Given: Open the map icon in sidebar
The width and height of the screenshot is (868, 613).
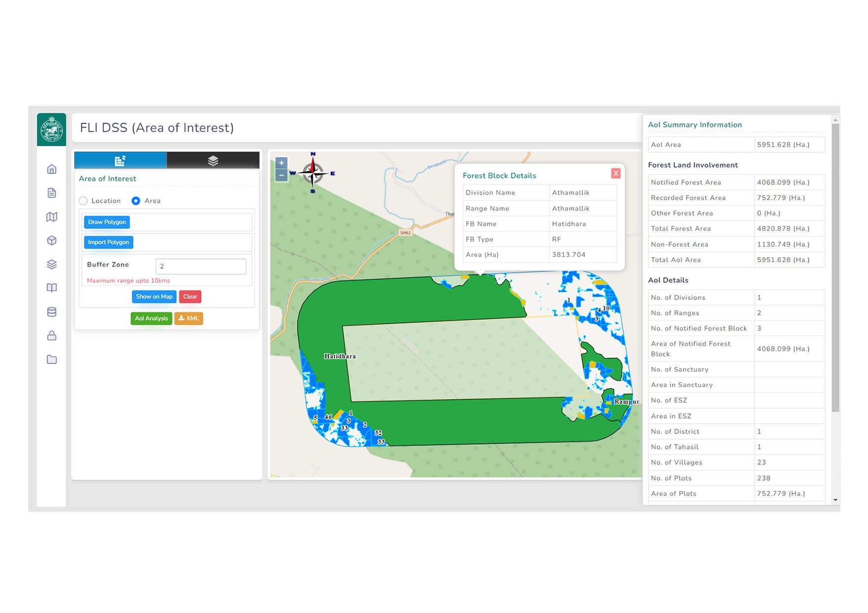Looking at the screenshot, I should coord(51,217).
